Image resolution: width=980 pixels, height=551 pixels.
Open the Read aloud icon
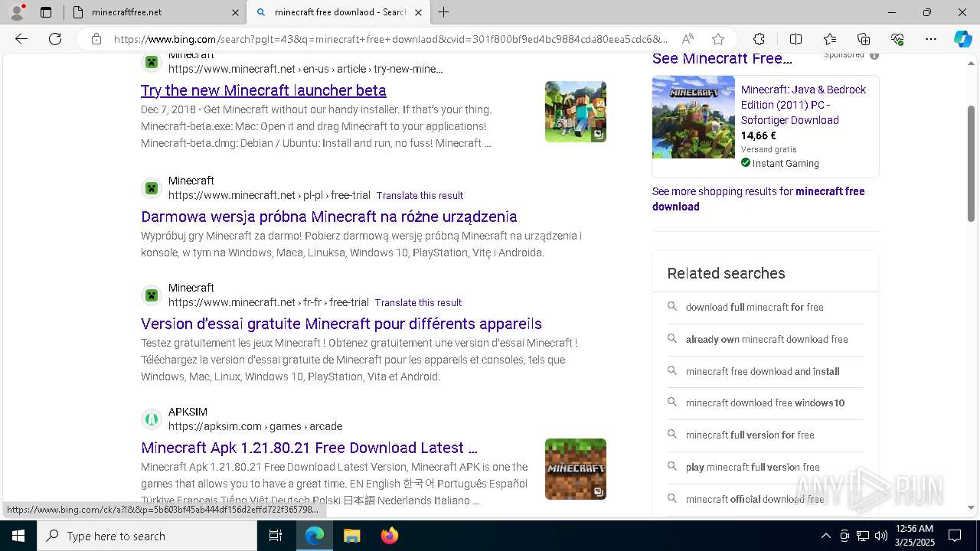coord(688,39)
